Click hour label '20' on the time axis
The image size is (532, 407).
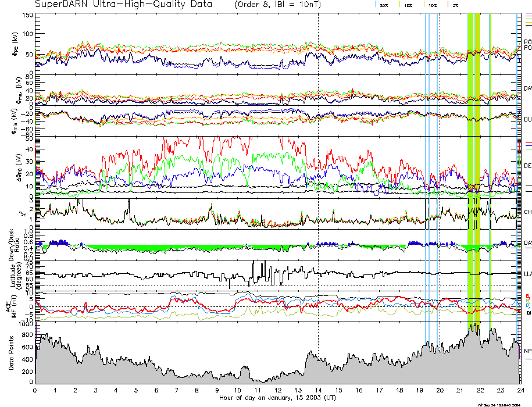(x=440, y=390)
